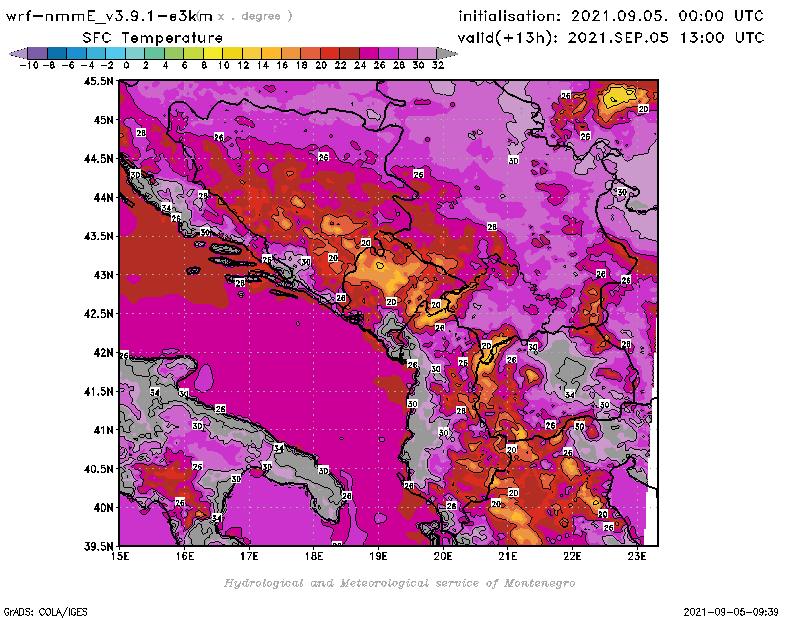Click the legend tick label 10

tap(223, 65)
